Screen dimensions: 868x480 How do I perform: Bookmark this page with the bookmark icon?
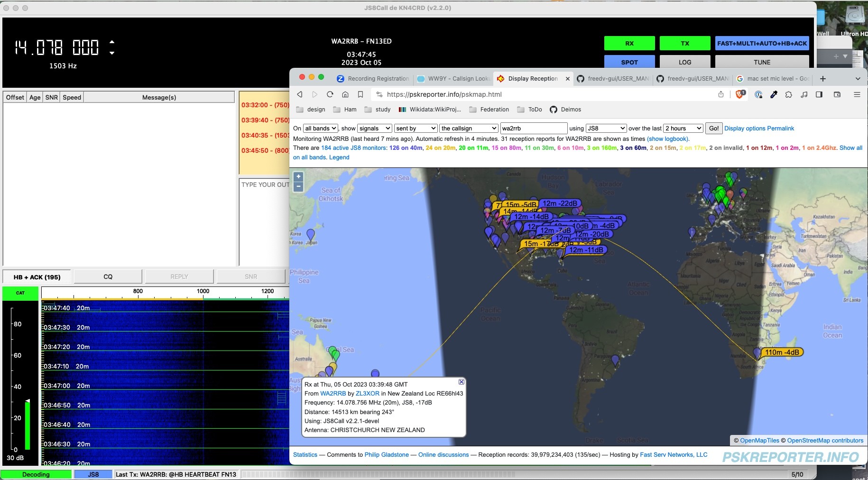360,94
